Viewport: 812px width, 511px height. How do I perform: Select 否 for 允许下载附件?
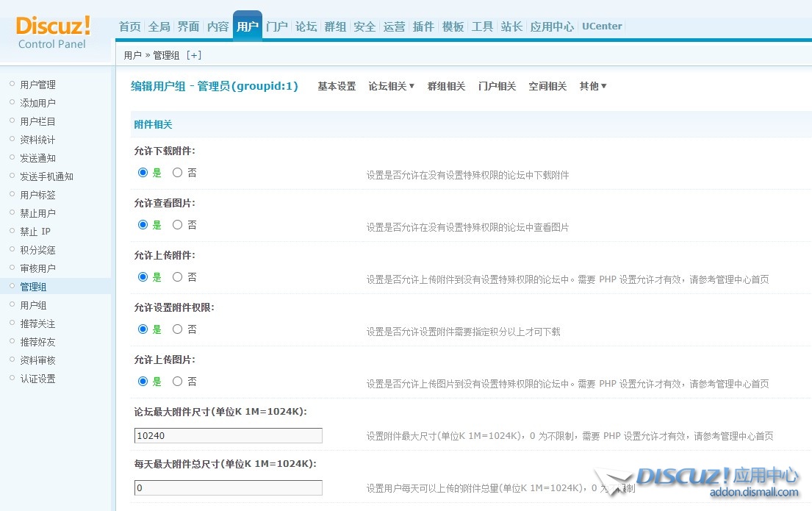pos(177,173)
